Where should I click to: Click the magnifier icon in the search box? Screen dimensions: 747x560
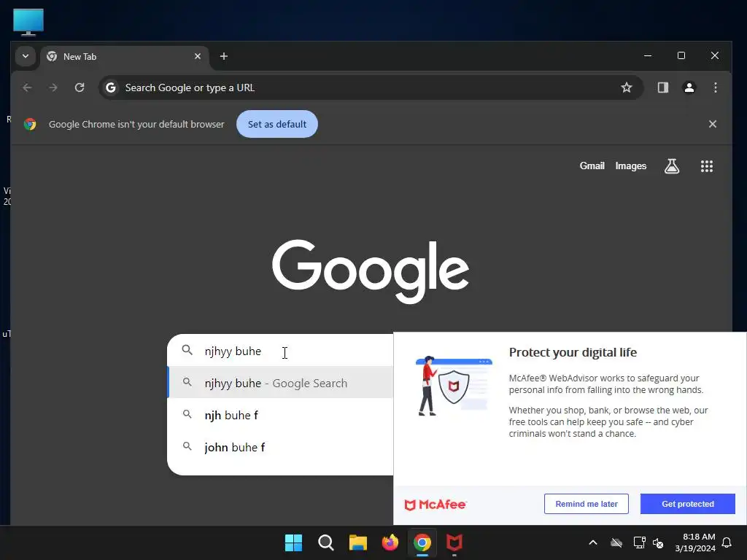coord(187,351)
